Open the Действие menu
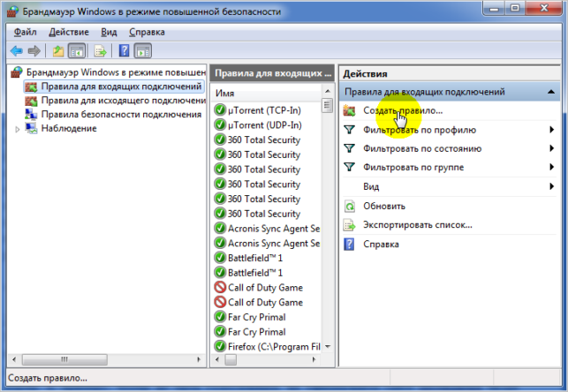 (69, 32)
